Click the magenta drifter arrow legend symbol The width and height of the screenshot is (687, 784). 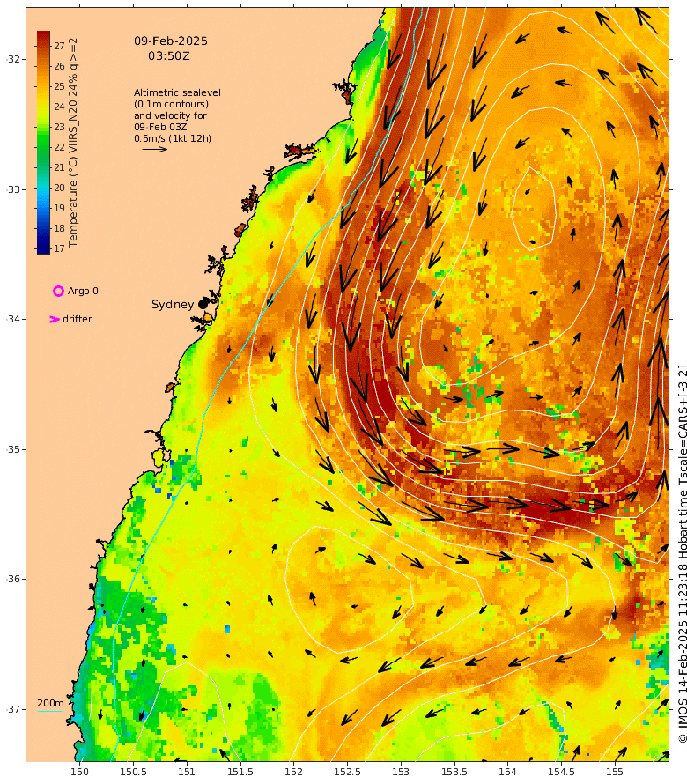55,319
